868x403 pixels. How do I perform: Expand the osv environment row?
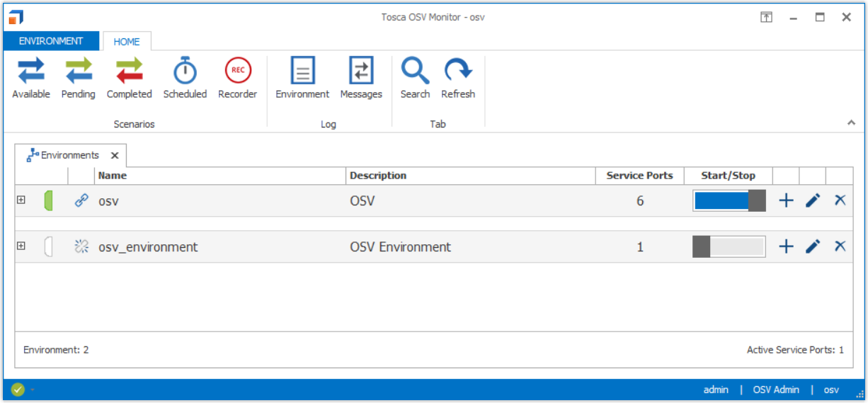(x=21, y=200)
